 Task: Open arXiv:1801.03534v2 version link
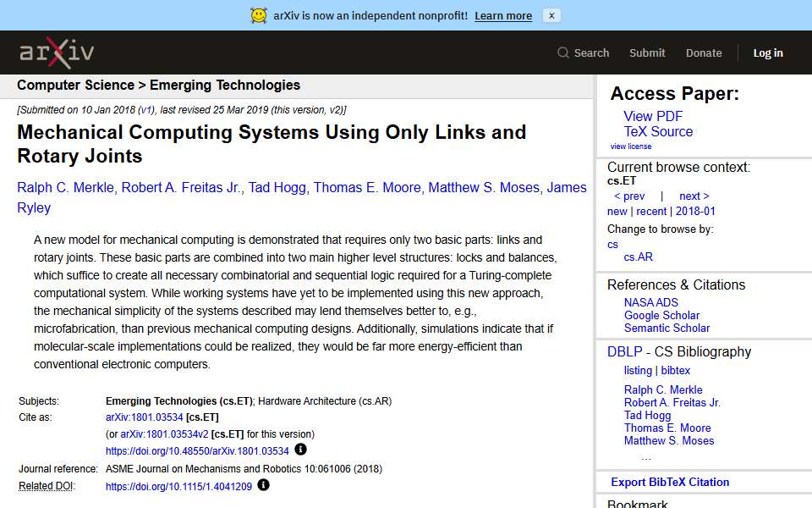coord(164,433)
